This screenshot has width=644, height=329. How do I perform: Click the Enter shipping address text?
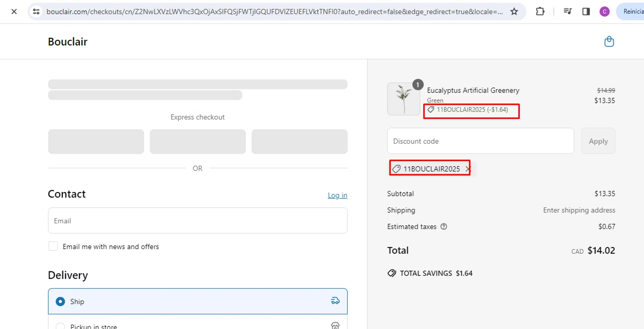pos(579,210)
